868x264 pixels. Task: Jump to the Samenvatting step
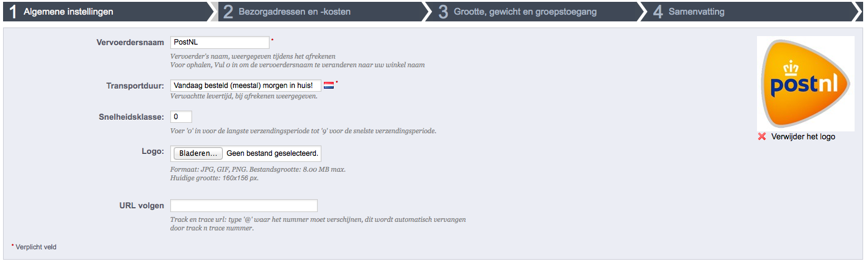click(x=697, y=12)
